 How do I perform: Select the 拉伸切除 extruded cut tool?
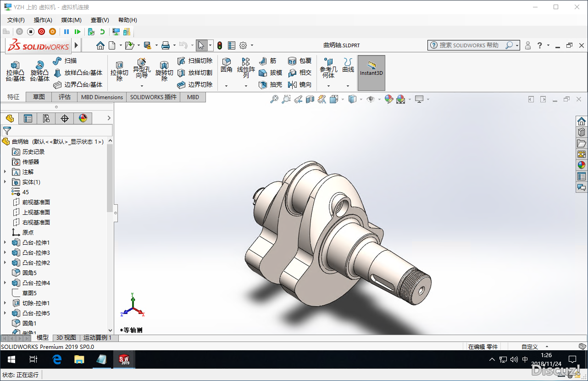click(119, 71)
